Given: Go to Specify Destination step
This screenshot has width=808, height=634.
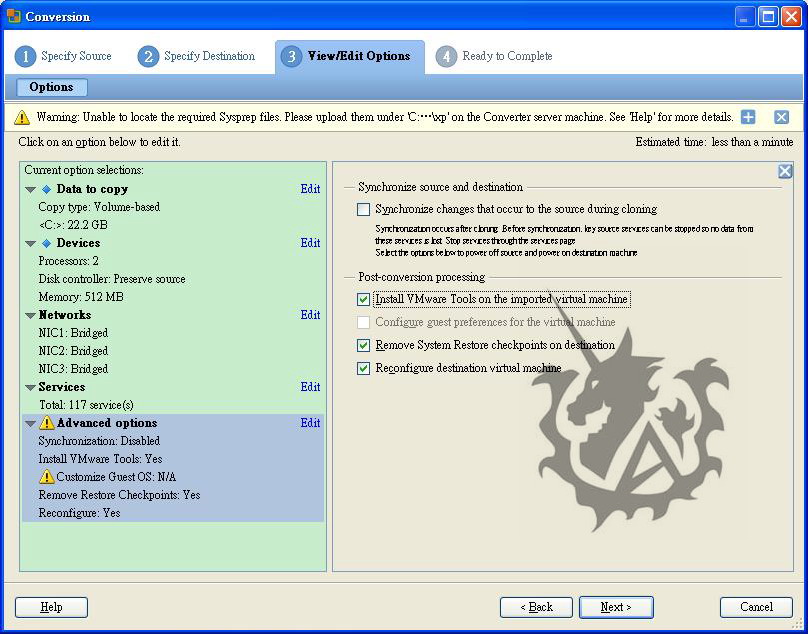Looking at the screenshot, I should pos(209,56).
